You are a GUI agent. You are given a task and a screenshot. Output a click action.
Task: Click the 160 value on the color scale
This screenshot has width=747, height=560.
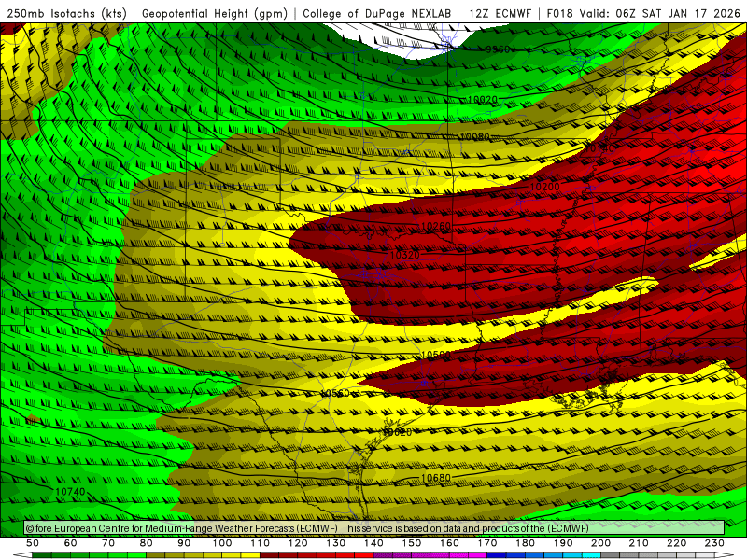449,543
